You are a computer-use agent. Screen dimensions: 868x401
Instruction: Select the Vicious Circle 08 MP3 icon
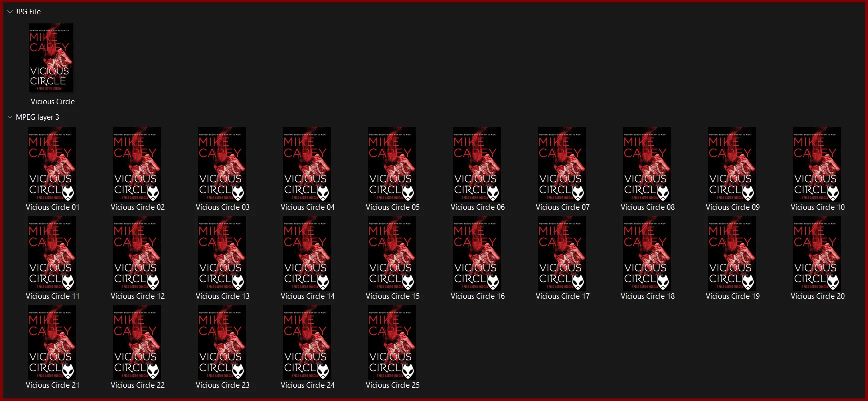click(647, 164)
